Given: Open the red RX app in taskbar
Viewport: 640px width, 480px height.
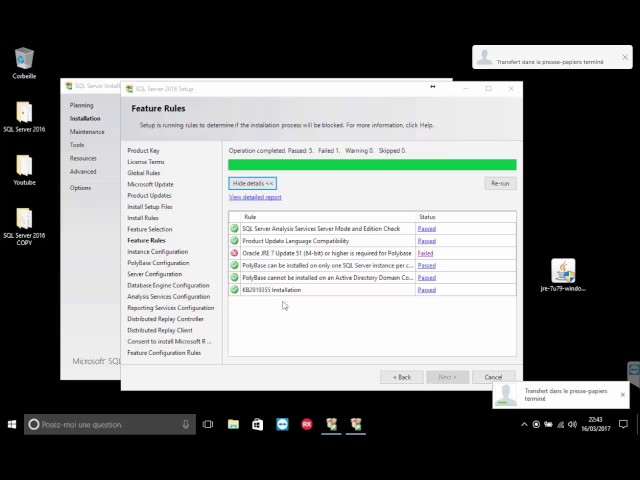Looking at the screenshot, I should [307, 424].
